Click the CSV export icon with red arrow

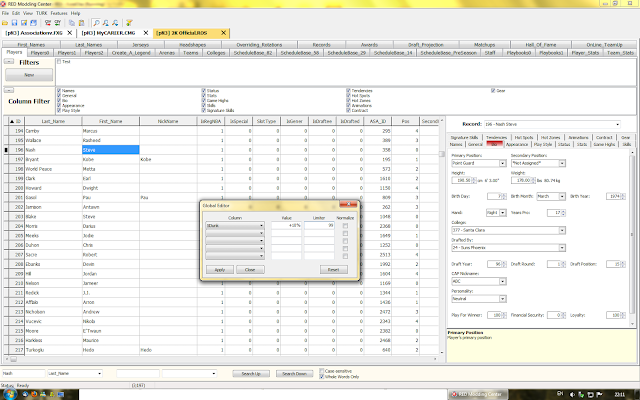point(48,23)
